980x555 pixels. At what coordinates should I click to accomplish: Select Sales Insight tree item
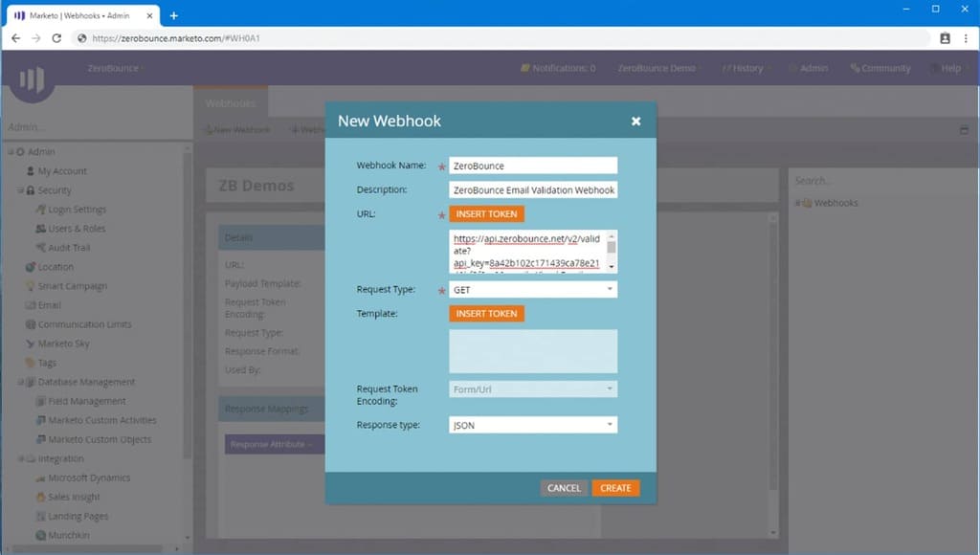[74, 497]
